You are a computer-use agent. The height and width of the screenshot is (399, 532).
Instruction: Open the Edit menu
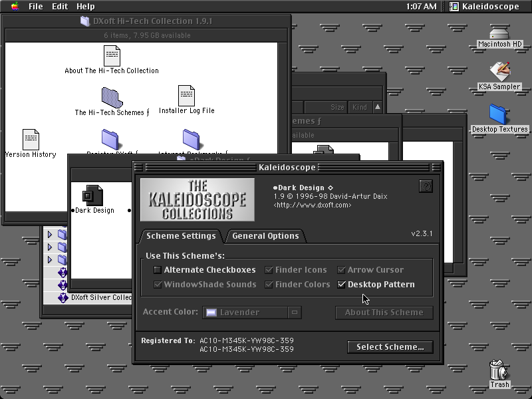click(x=60, y=7)
